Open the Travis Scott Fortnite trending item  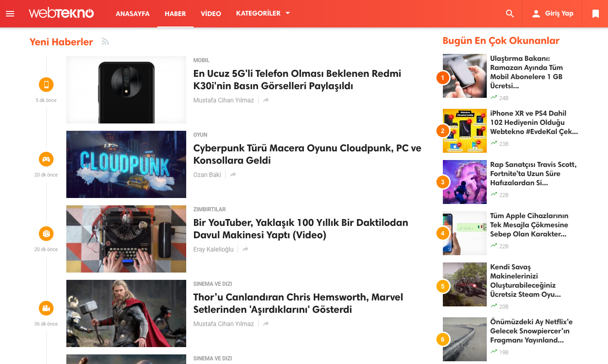pos(533,173)
